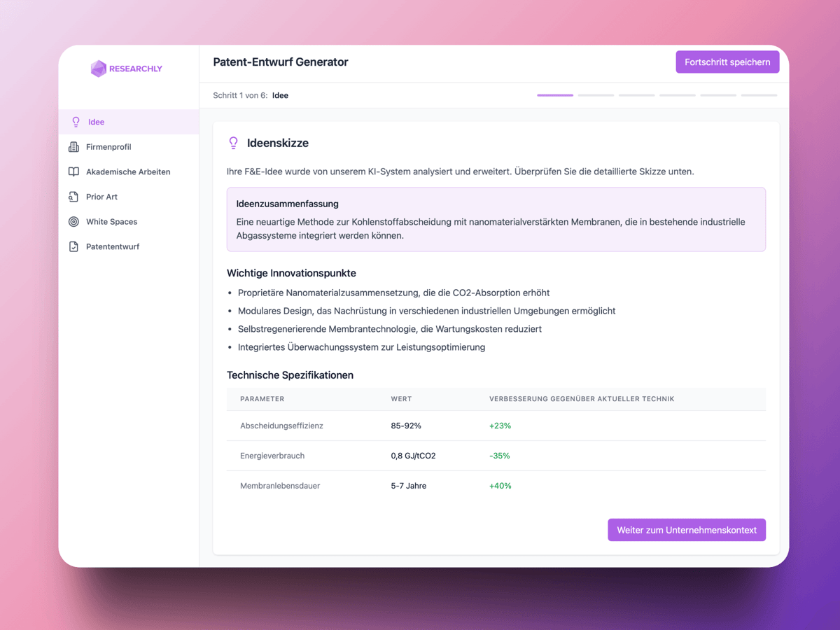Viewport: 840px width, 630px height.
Task: Click the document search icon for Prior Art
Action: tap(73, 197)
